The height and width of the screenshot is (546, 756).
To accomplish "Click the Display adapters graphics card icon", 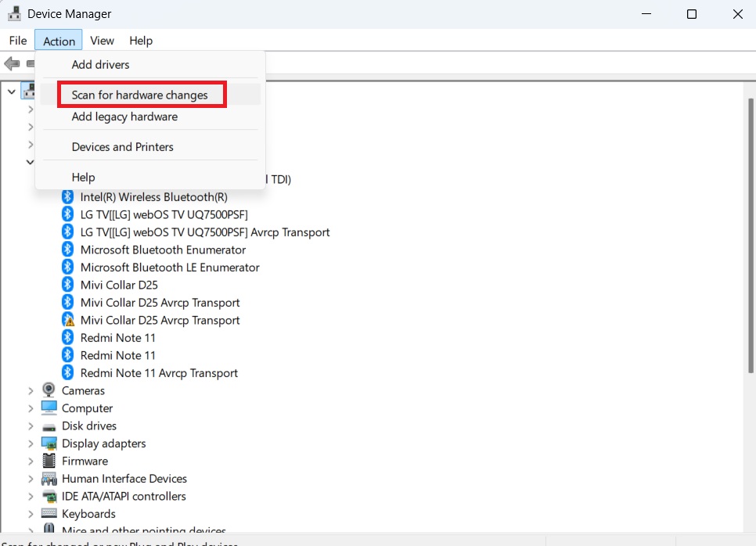I will pos(49,443).
